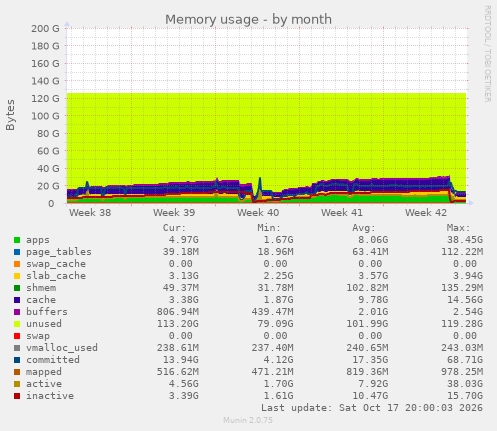Click the swap_cache orange legend swatch
This screenshot has height=431, width=497.
click(x=17, y=264)
